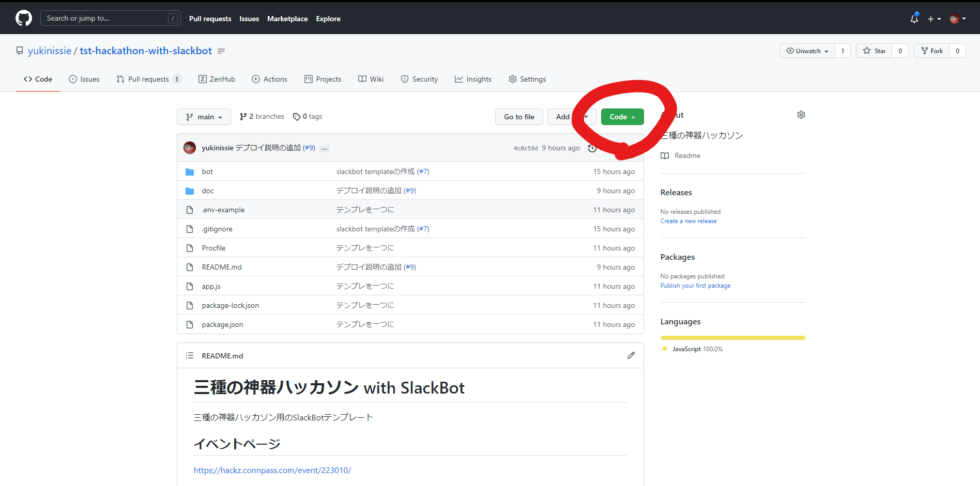Open the notifications bell
The height and width of the screenshot is (486, 980).
[914, 18]
